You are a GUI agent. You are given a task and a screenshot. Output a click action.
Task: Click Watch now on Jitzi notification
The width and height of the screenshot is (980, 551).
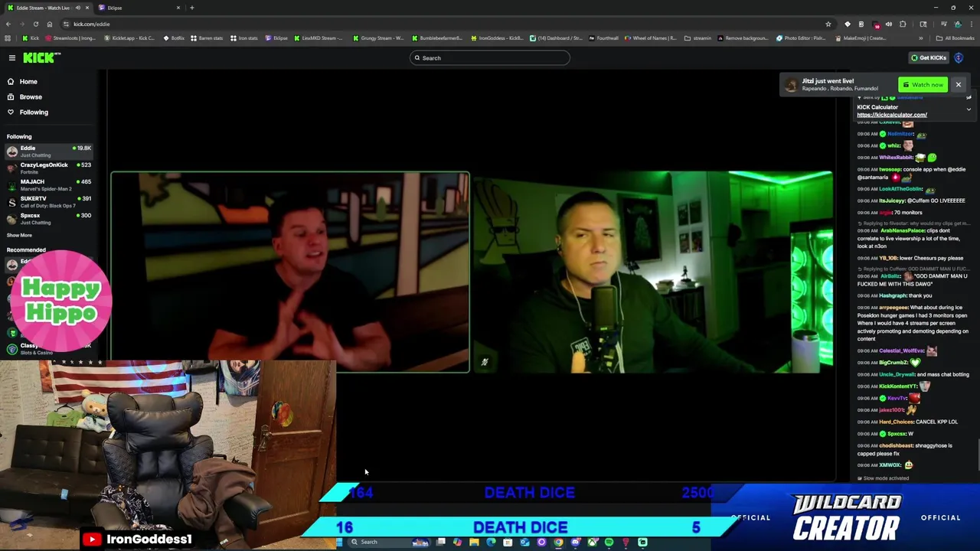(923, 84)
